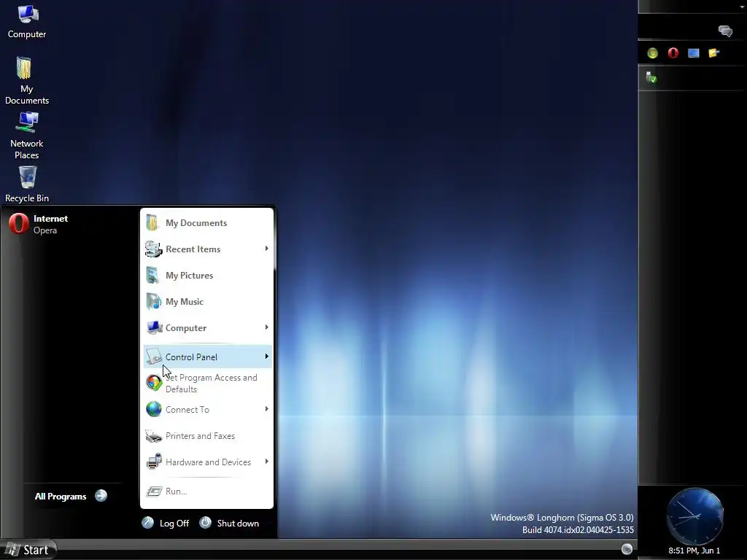Screen dimensions: 747x560
Task: Click the My Documents folder icon in start menu
Action: point(152,222)
